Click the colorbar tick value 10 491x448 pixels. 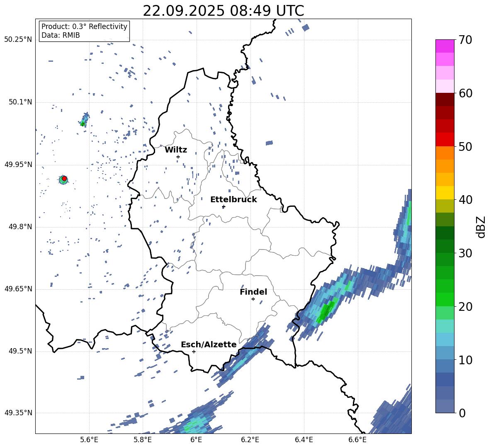pyautogui.click(x=465, y=360)
